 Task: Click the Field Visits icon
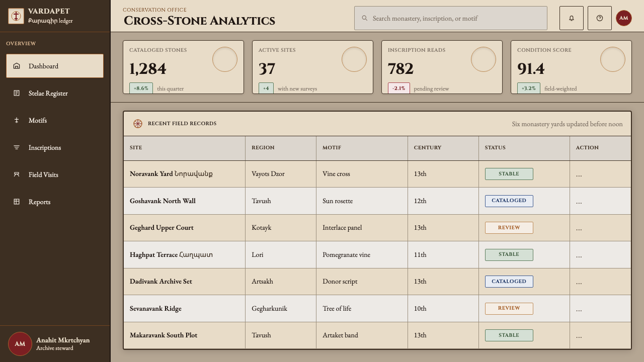17,174
